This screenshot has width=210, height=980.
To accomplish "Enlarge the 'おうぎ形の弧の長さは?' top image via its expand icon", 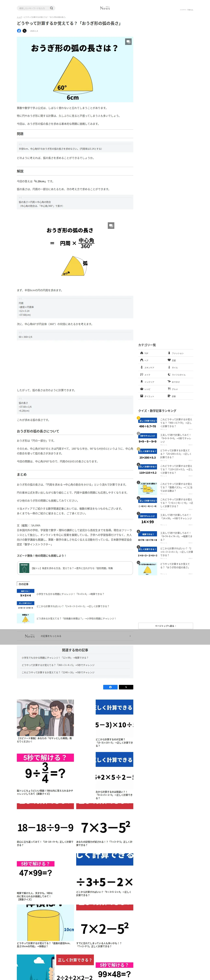I will (x=128, y=41).
